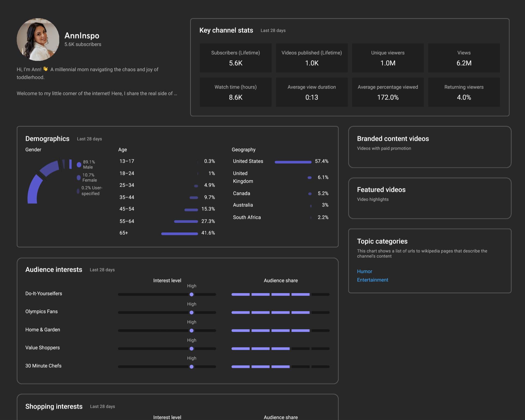Click the Male 89.1% legend dot
The height and width of the screenshot is (420, 525).
point(79,165)
